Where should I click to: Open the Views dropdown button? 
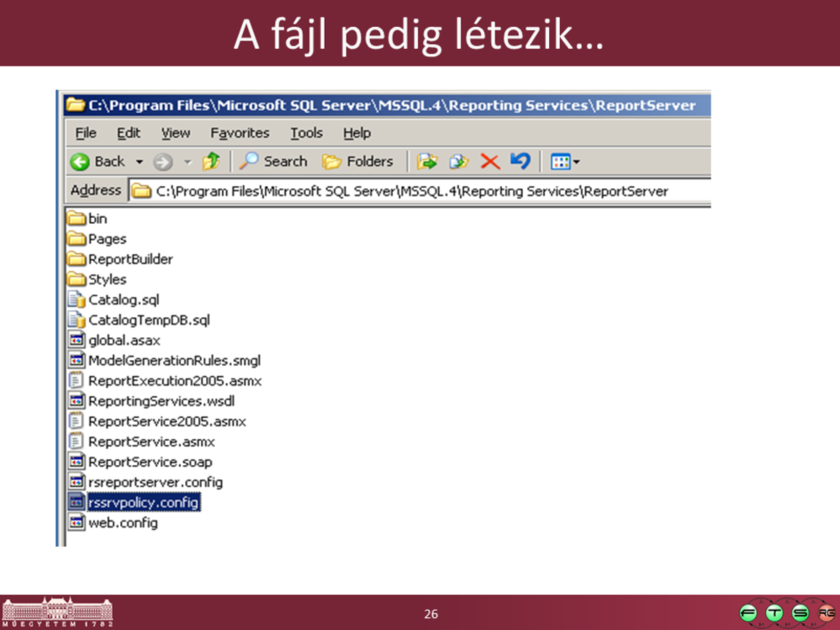(565, 161)
